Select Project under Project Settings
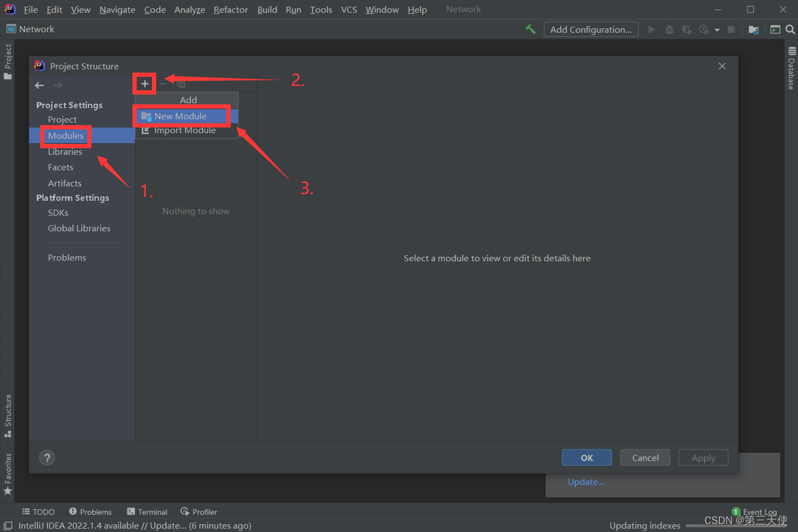This screenshot has height=532, width=798. (62, 120)
